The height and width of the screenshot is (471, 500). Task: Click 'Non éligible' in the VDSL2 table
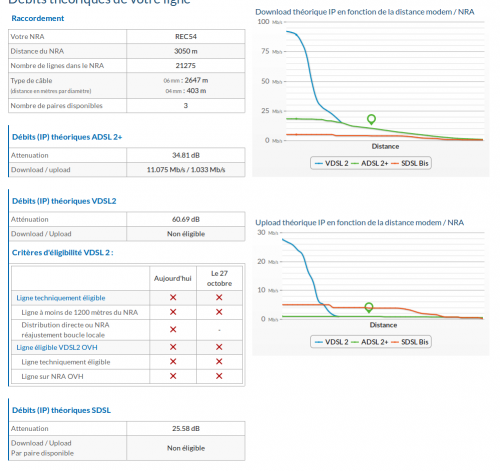pyautogui.click(x=186, y=234)
